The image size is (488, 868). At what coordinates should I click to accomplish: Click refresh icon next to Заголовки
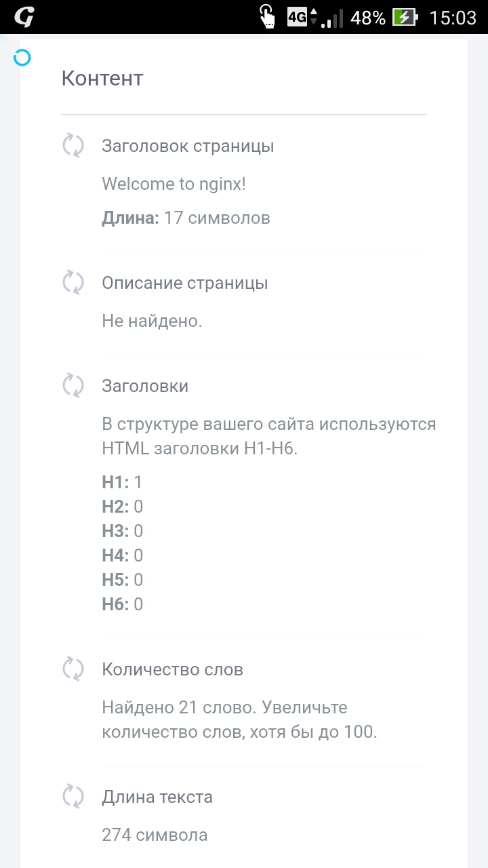73,386
